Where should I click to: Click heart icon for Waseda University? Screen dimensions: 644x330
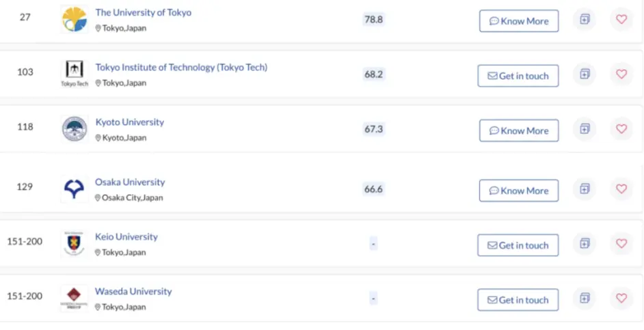pos(621,298)
